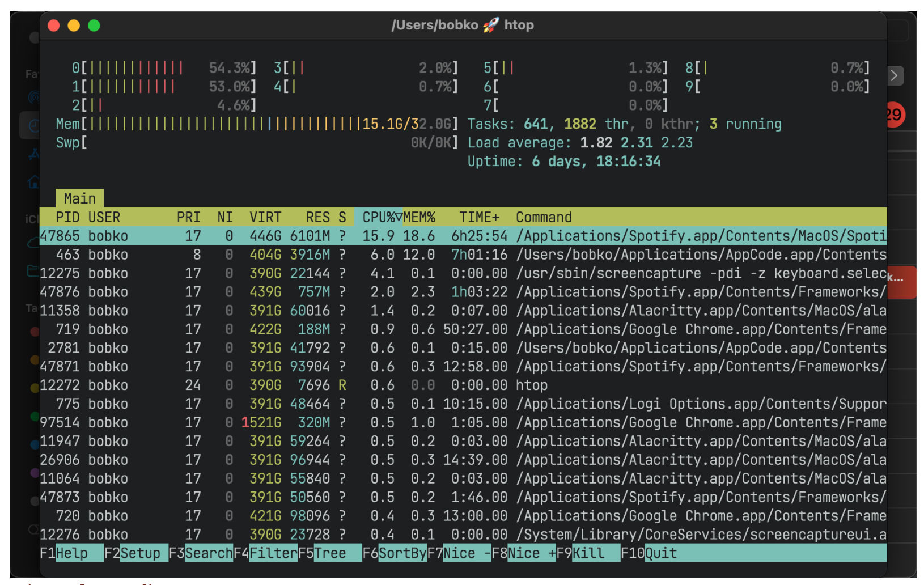Screen dimensions: 924x585
Task: Select Google Chrome process row PID 719
Action: coord(463,329)
